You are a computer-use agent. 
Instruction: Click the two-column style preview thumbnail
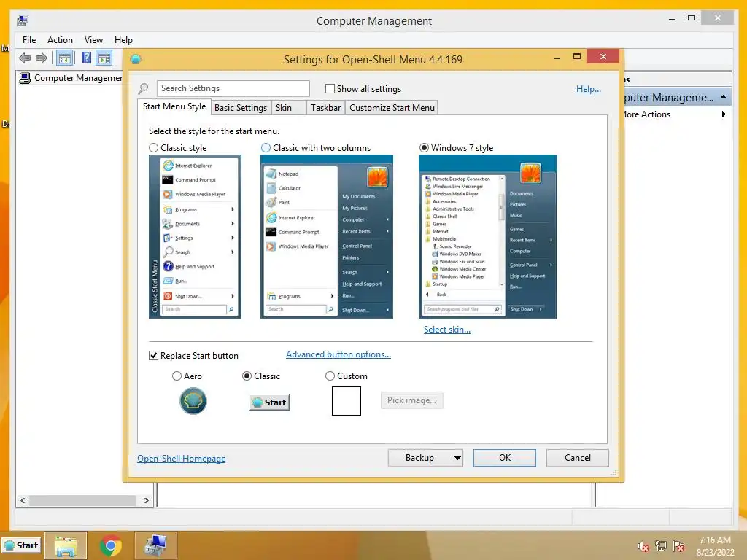pos(327,237)
